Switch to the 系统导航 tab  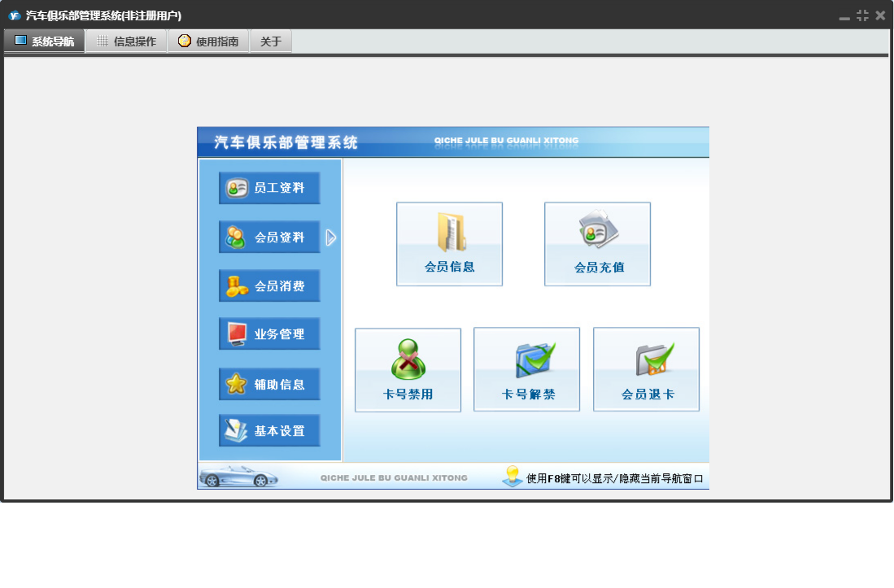[45, 41]
